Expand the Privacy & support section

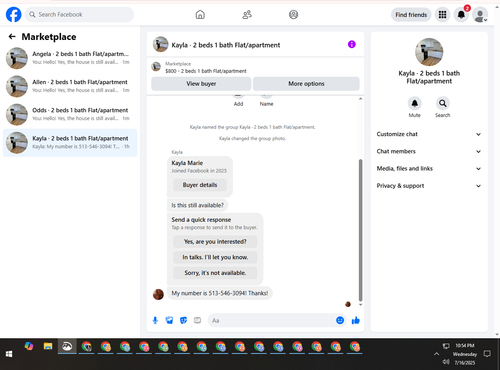(x=429, y=186)
